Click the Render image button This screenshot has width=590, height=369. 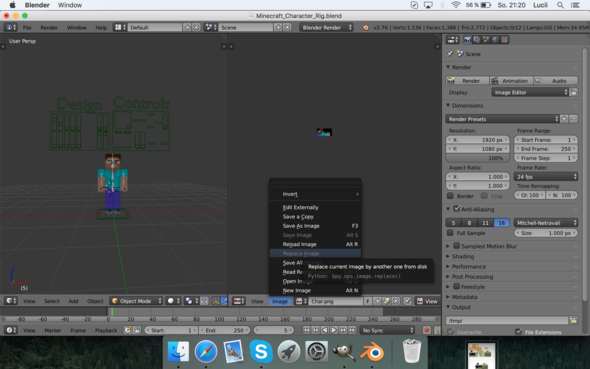(467, 80)
